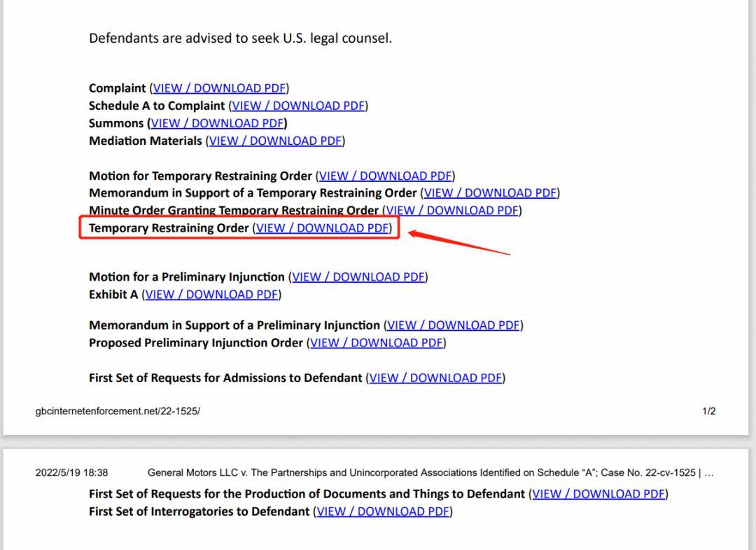Click the gbcinternetenforcement.net footer URL text
Image resolution: width=756 pixels, height=550 pixels.
point(118,411)
